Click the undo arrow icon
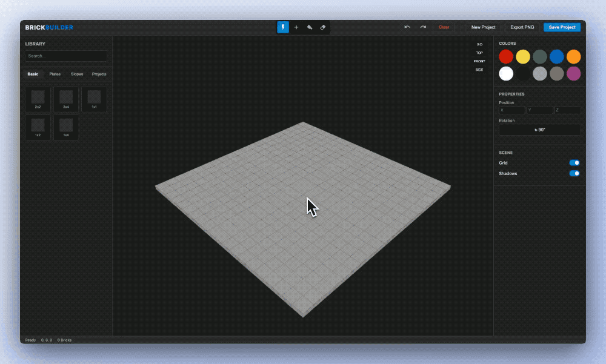 tap(407, 27)
